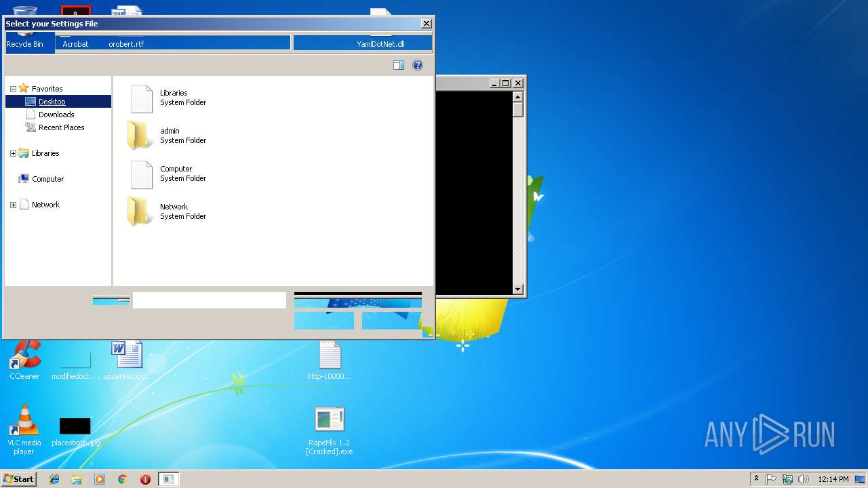Select the Cracked .exe desktop icon

point(330,430)
